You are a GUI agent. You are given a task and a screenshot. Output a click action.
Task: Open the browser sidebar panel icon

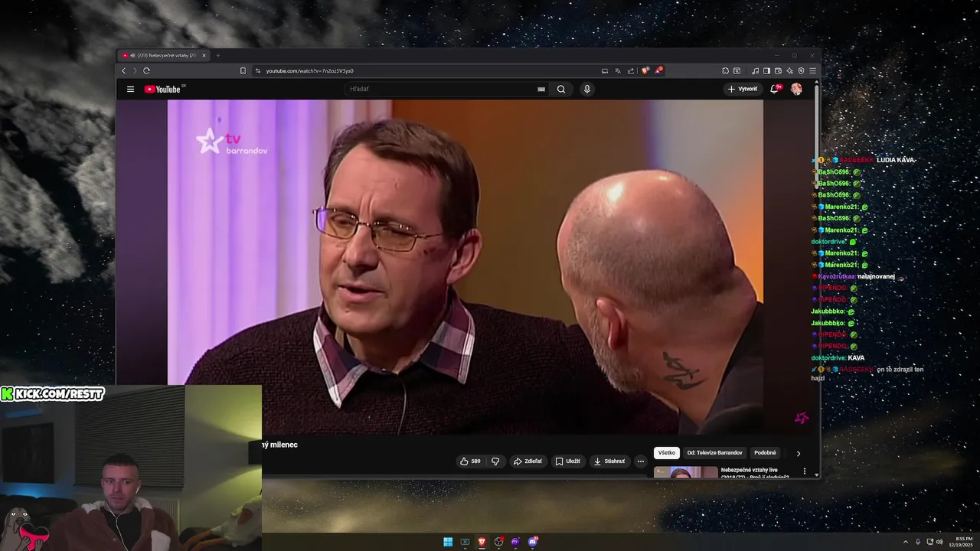point(766,70)
